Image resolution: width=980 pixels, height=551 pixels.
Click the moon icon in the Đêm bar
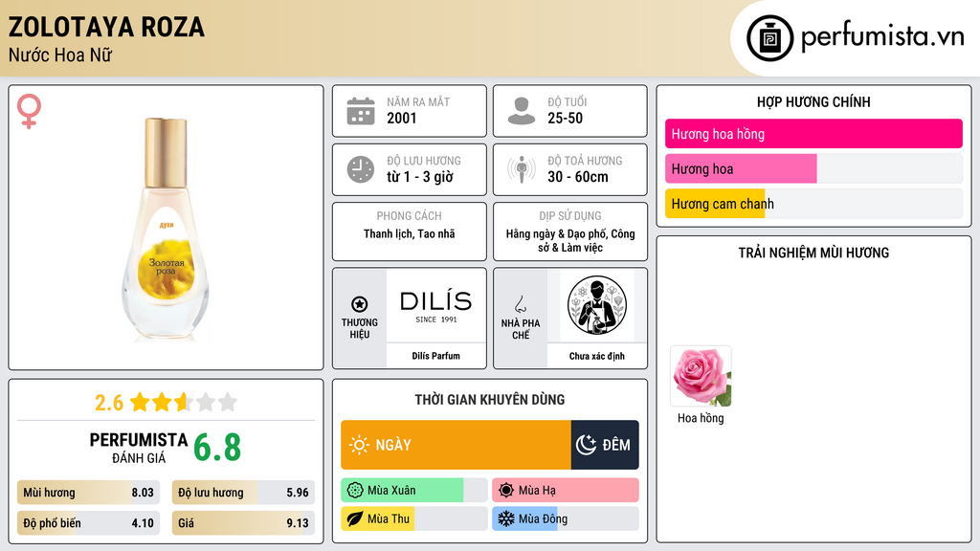click(586, 445)
